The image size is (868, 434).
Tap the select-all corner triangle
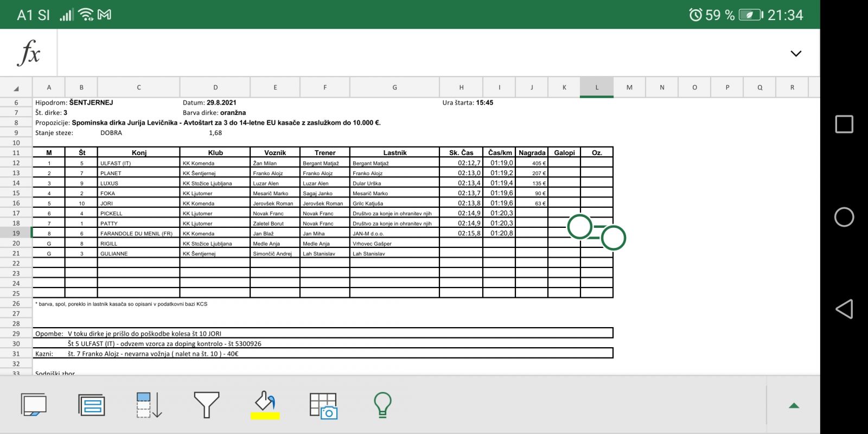(x=16, y=87)
